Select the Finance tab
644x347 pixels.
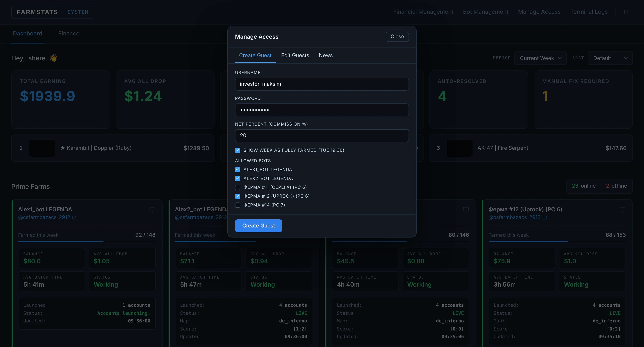(x=69, y=33)
